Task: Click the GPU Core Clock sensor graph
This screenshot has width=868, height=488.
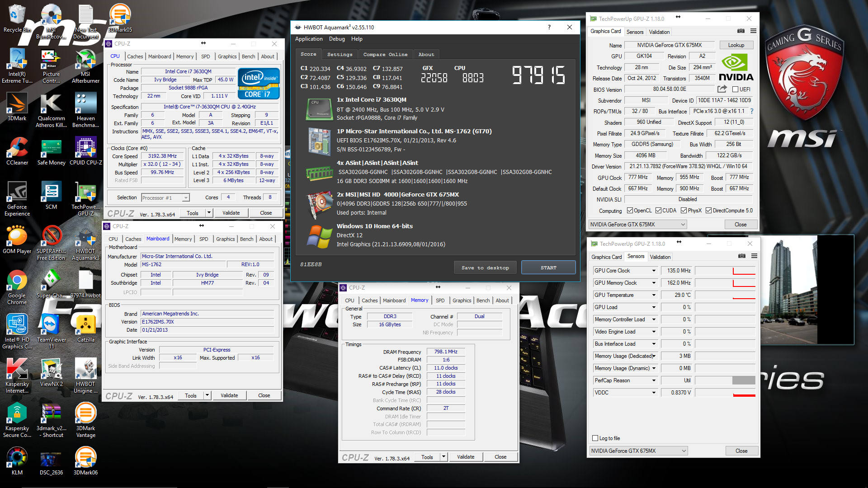Action: click(725, 271)
